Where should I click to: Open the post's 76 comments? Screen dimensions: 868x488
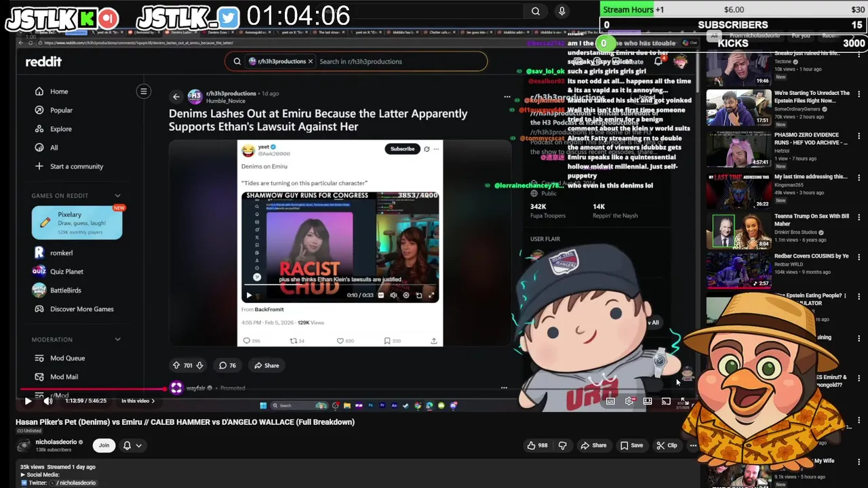pos(227,365)
